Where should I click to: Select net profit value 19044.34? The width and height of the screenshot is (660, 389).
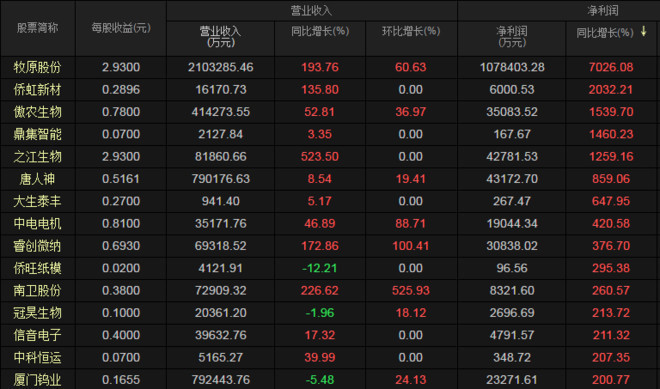pos(512,224)
